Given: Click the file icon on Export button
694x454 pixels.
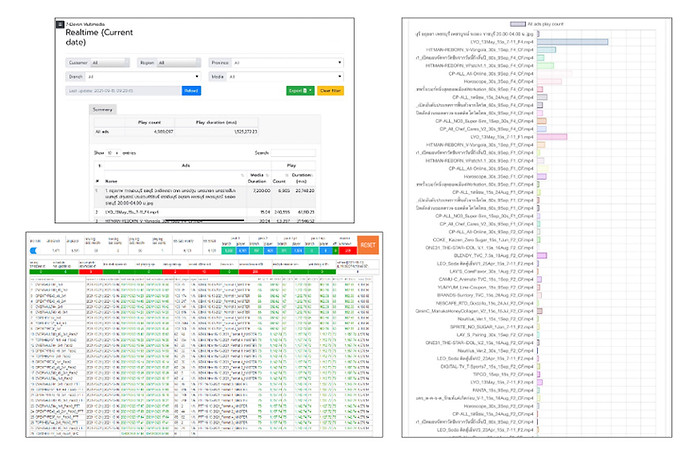Looking at the screenshot, I should [x=305, y=91].
